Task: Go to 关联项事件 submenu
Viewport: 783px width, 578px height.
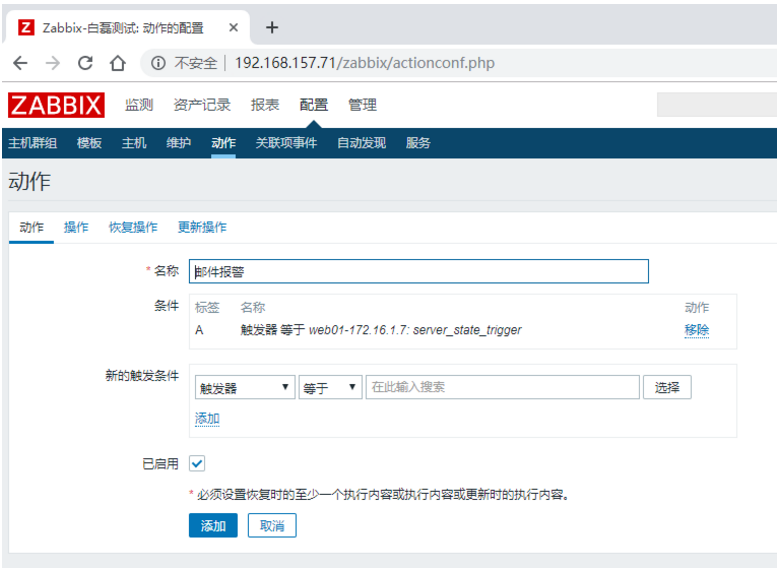Action: 286,143
